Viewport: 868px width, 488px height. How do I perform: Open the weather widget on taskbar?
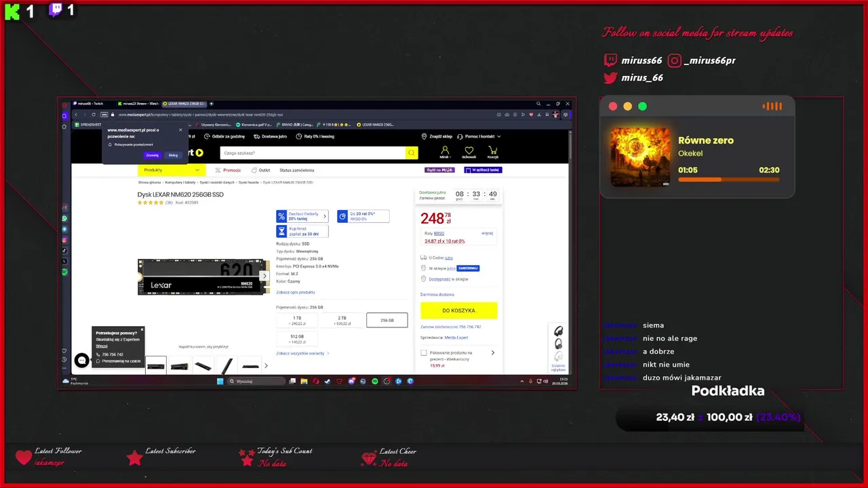click(75, 381)
